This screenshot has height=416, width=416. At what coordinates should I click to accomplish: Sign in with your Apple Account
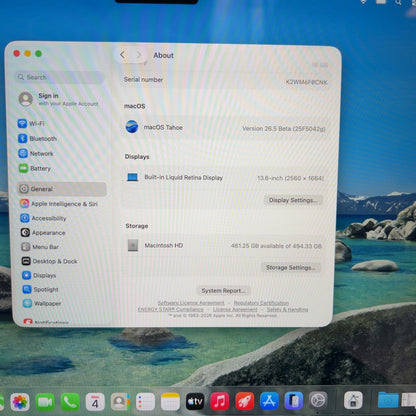(59, 99)
